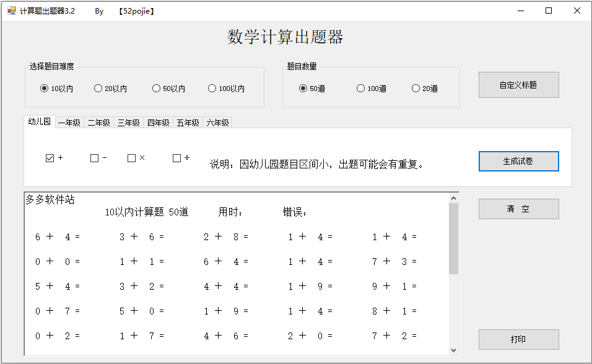Click the problem 7 + 2 =
This screenshot has width=592, height=364.
(x=394, y=336)
